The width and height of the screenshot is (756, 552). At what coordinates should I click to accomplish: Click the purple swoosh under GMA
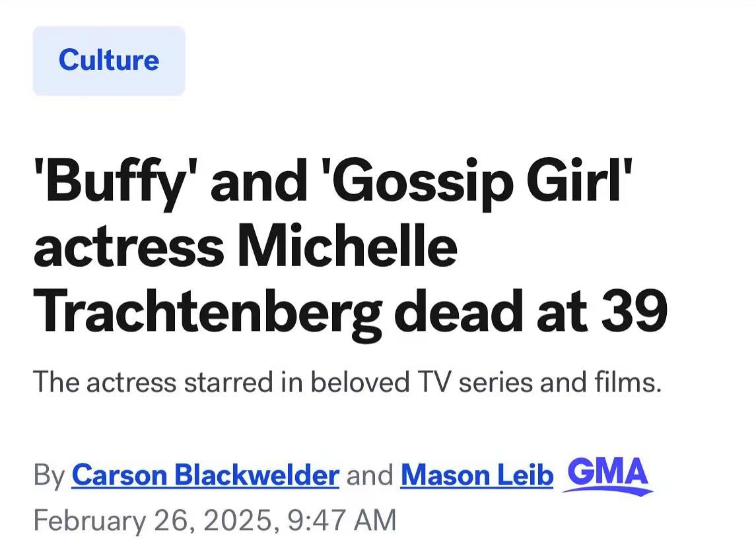[607, 492]
